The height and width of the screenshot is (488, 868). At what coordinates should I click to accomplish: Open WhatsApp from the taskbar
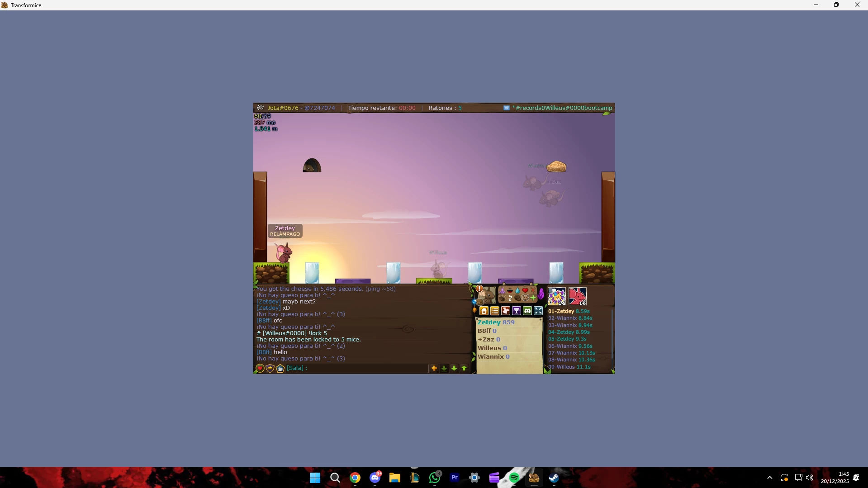pyautogui.click(x=435, y=478)
